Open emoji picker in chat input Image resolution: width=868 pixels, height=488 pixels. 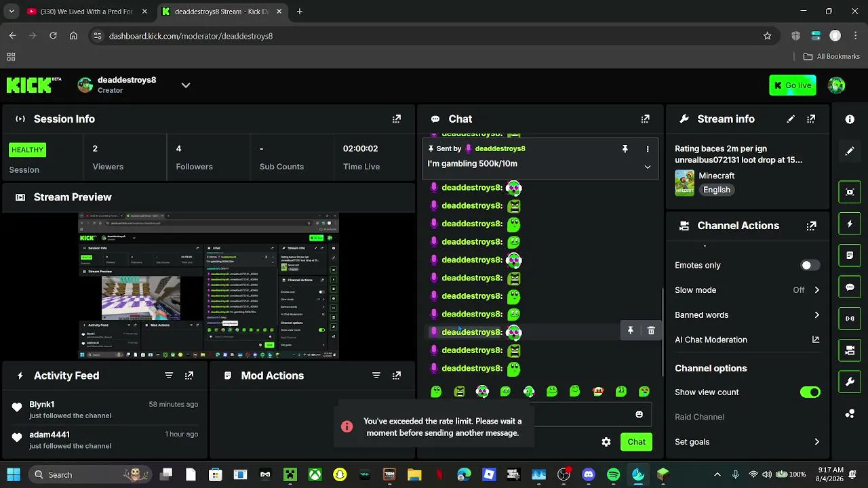tap(639, 414)
